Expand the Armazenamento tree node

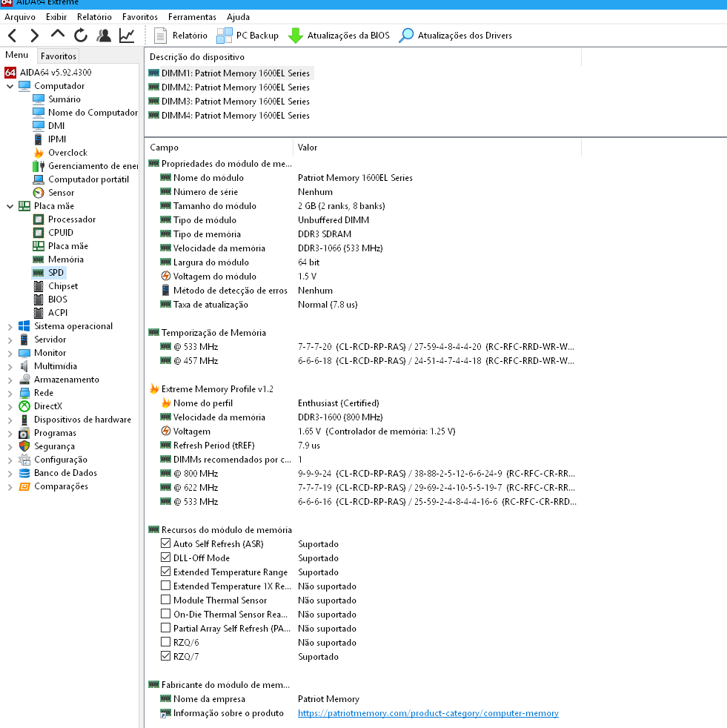[x=10, y=380]
